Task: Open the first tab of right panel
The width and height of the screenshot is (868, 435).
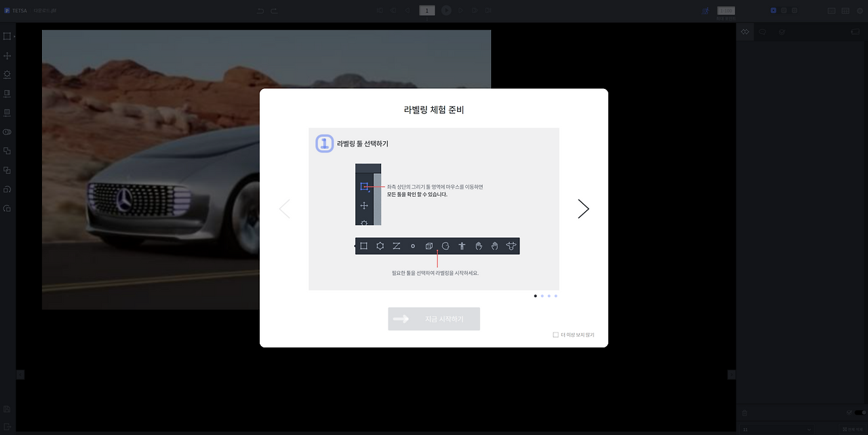Action: pyautogui.click(x=745, y=32)
